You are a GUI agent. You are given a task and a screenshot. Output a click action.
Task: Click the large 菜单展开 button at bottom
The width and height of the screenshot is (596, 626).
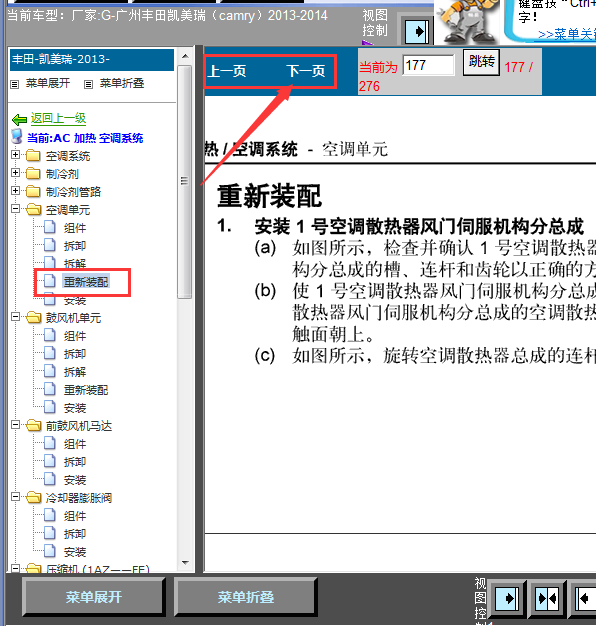point(94,597)
